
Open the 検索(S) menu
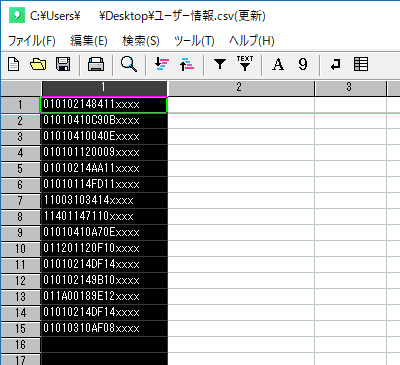pos(141,41)
